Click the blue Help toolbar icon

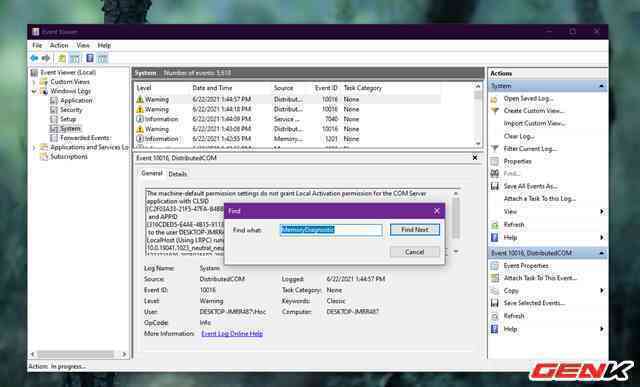pyautogui.click(x=90, y=58)
